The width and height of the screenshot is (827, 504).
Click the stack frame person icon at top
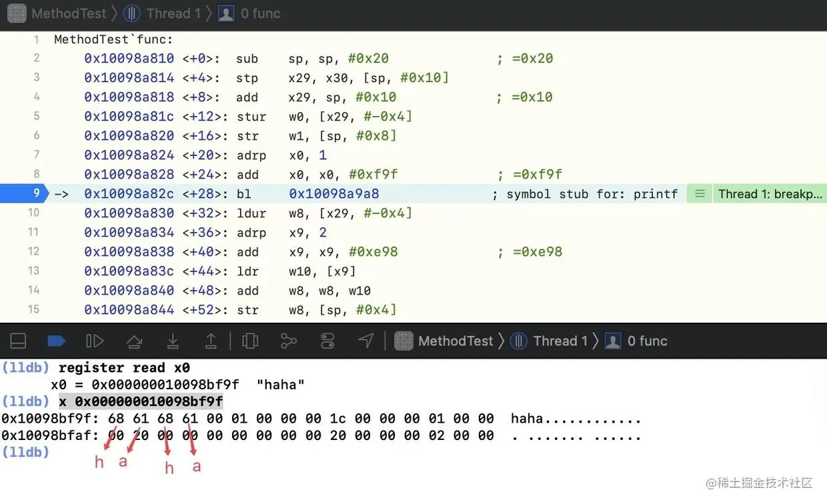click(x=226, y=13)
